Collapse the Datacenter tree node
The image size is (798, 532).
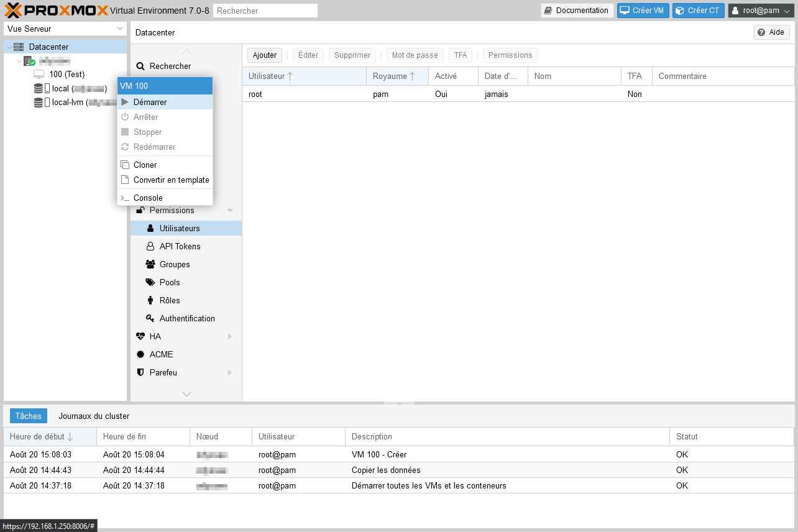point(9,47)
